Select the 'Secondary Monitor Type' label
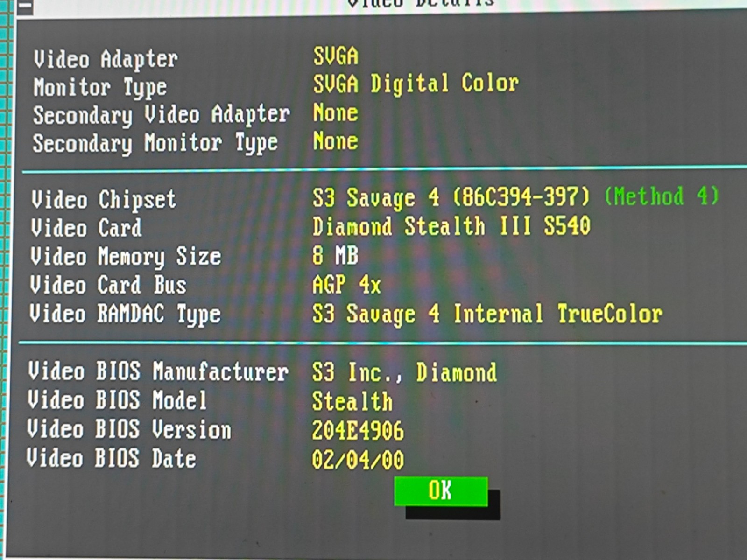This screenshot has width=747, height=560. point(155,144)
